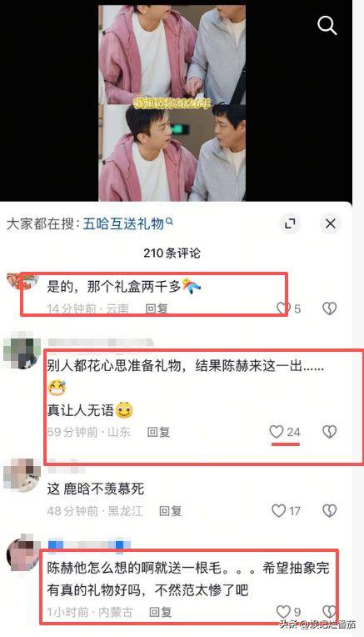364x637 pixels.
Task: Like the 礼盒两千多 comment
Action: click(283, 308)
